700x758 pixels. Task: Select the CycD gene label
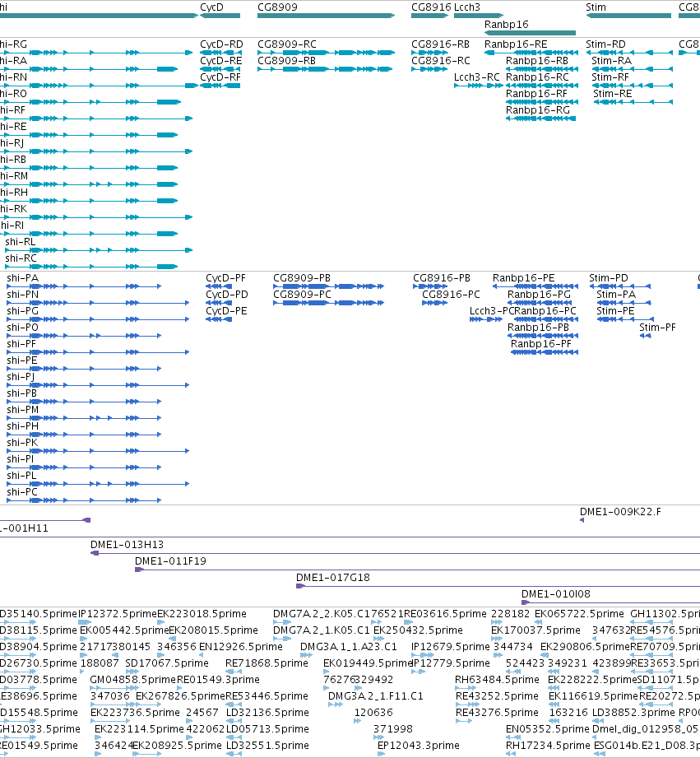tap(211, 7)
